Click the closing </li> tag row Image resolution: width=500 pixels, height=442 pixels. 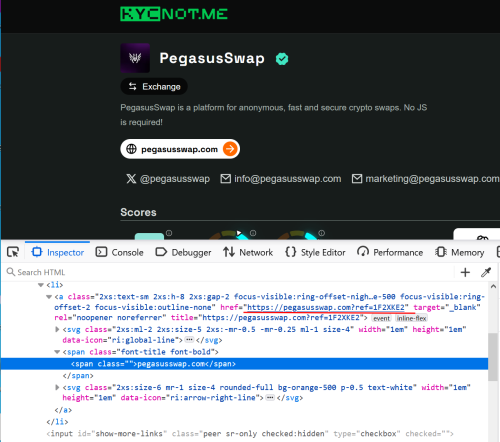click(57, 422)
